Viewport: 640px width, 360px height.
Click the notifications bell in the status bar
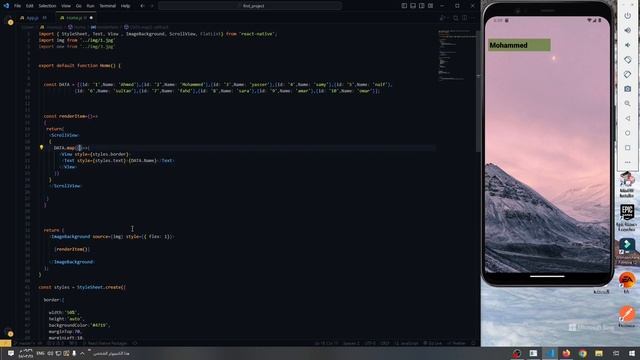(474, 343)
